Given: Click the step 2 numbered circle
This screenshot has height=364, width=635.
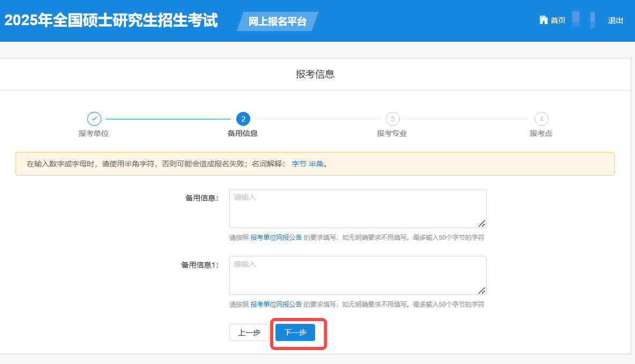Looking at the screenshot, I should coord(243,118).
